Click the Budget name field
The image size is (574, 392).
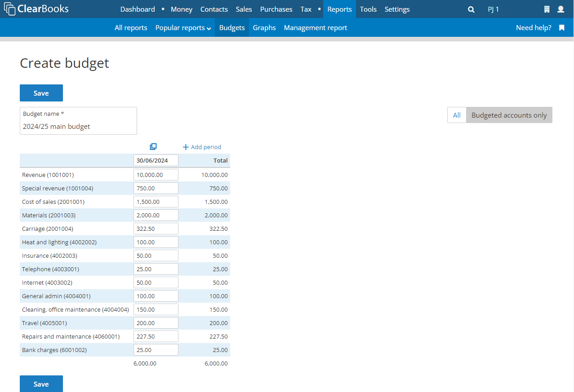(x=78, y=121)
